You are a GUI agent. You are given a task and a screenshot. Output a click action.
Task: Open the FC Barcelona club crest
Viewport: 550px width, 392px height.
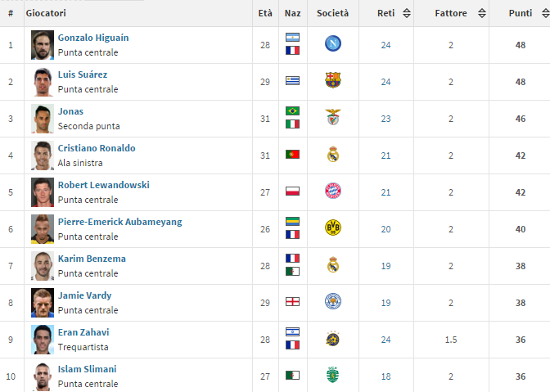pos(333,80)
